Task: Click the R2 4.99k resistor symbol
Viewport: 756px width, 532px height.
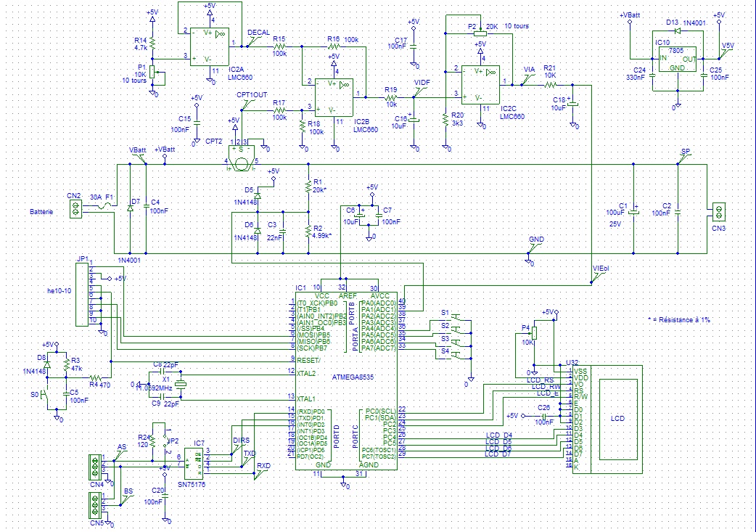Action: (x=308, y=232)
